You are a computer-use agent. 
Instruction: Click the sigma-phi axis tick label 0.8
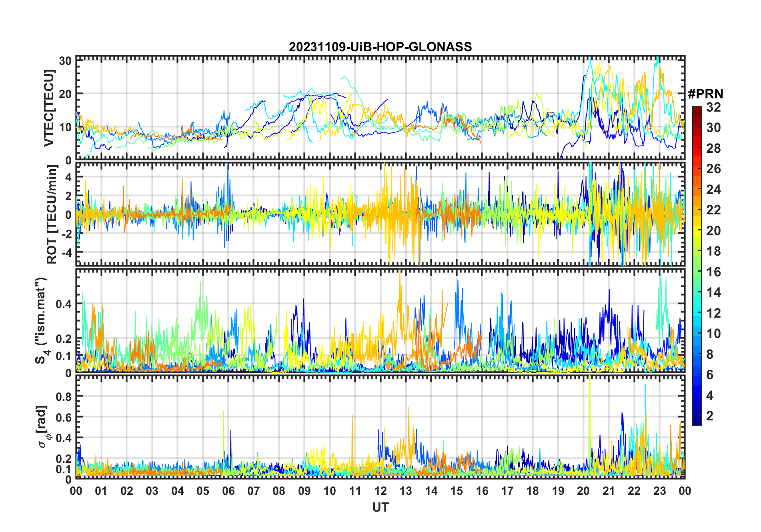pyautogui.click(x=64, y=396)
